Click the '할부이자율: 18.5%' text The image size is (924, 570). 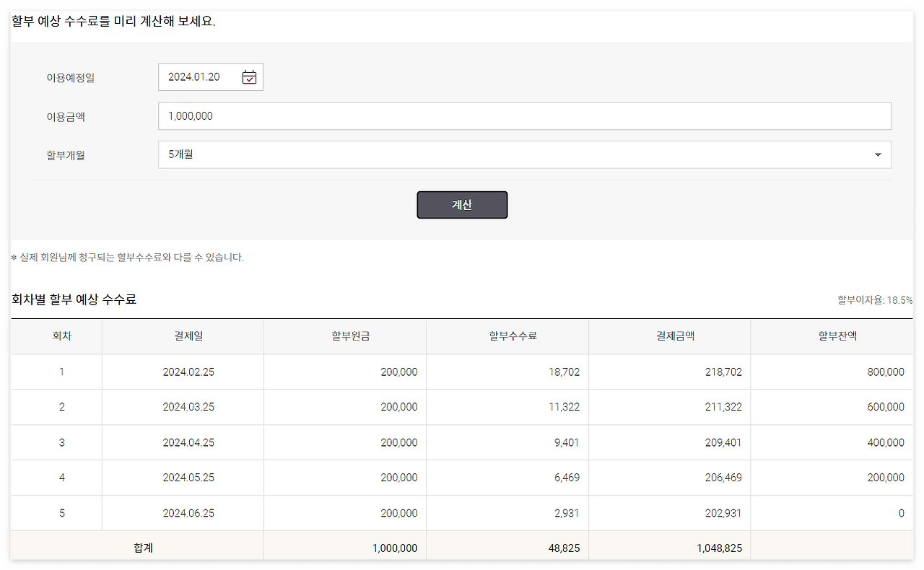click(875, 300)
